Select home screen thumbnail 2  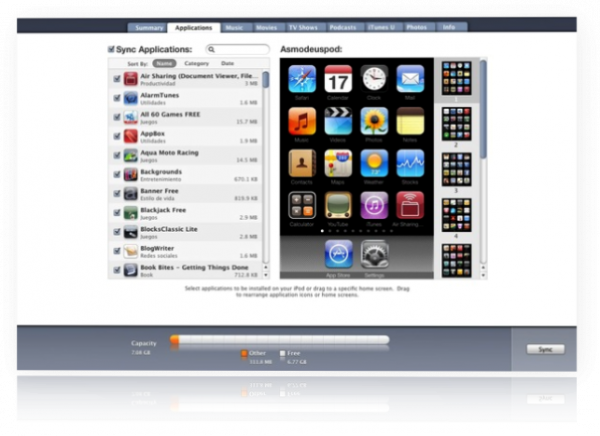pyautogui.click(x=457, y=124)
